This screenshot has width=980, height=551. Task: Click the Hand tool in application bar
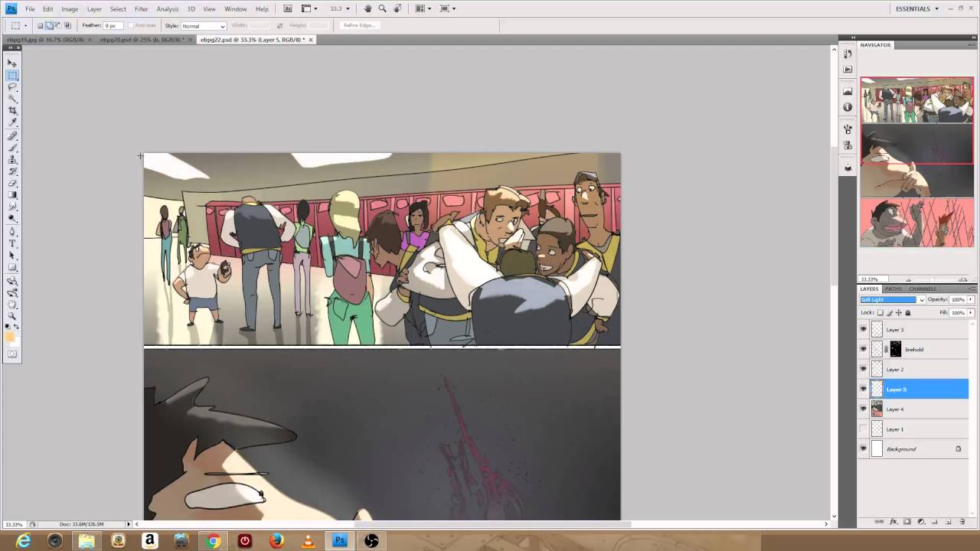point(368,8)
